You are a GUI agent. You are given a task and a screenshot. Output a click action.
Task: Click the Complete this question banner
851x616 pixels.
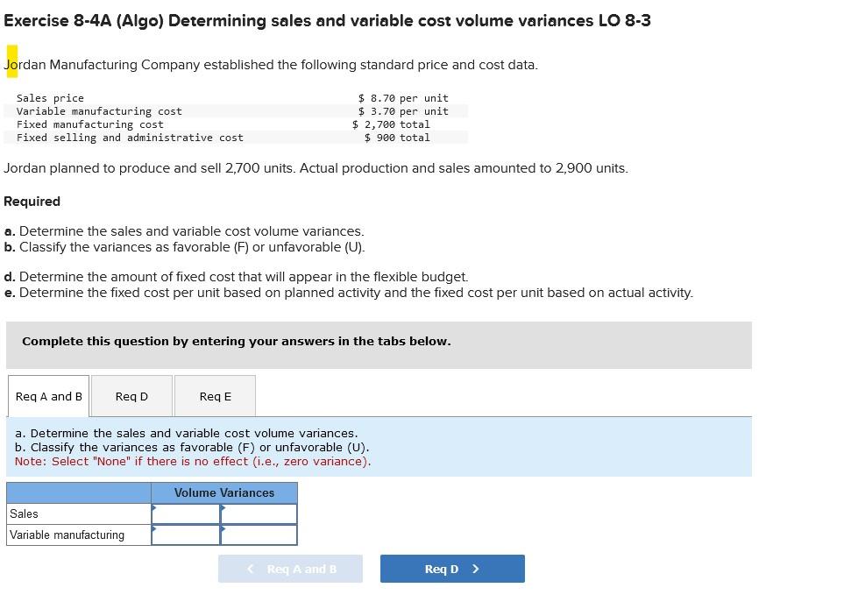click(x=237, y=341)
